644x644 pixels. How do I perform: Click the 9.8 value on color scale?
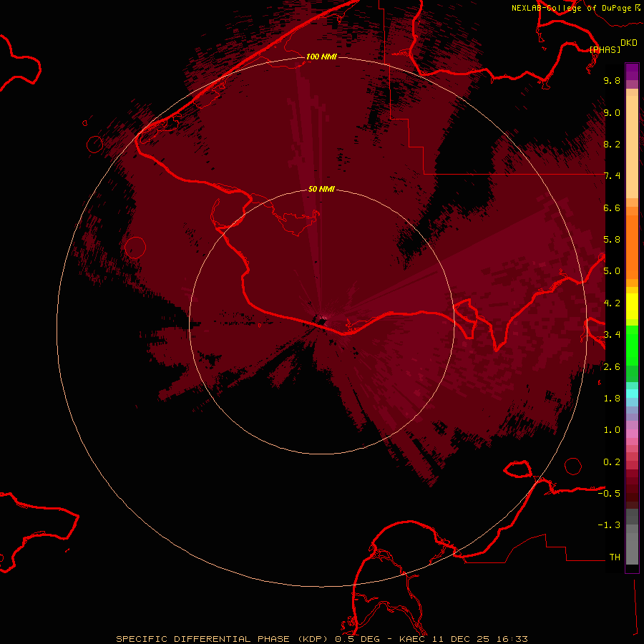pos(612,80)
